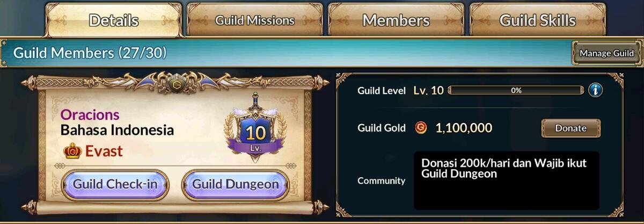Switch to the Guild Missions tab

pos(255,20)
